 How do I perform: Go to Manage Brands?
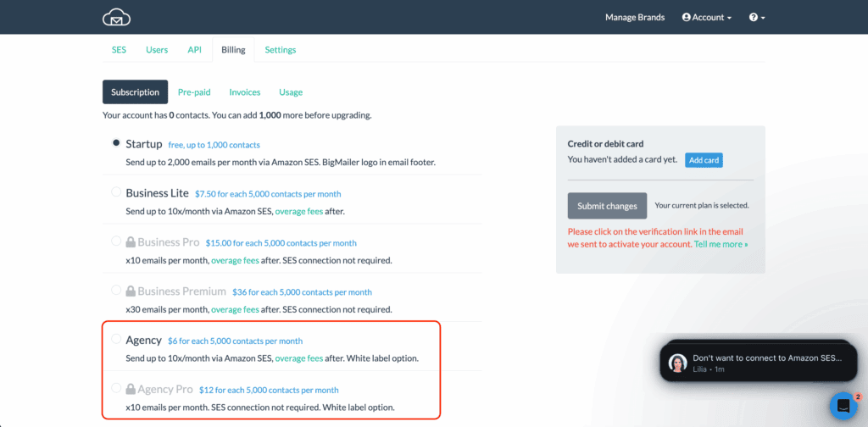[635, 18]
